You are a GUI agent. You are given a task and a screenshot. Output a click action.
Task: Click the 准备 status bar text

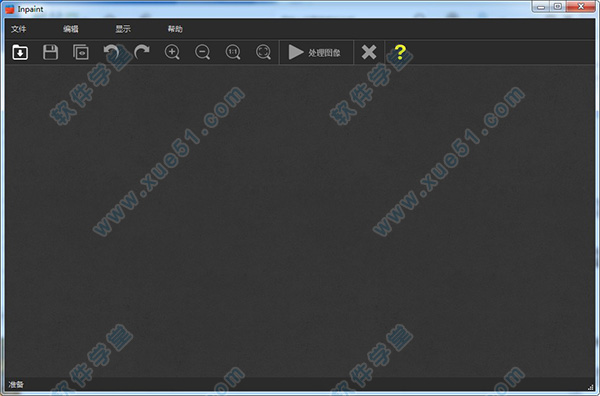point(16,384)
